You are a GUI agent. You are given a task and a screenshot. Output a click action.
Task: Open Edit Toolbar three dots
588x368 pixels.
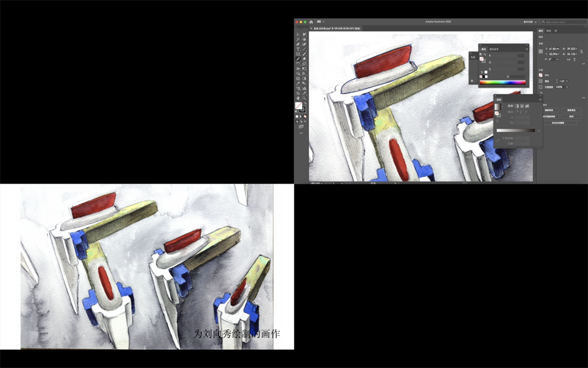[x=301, y=133]
